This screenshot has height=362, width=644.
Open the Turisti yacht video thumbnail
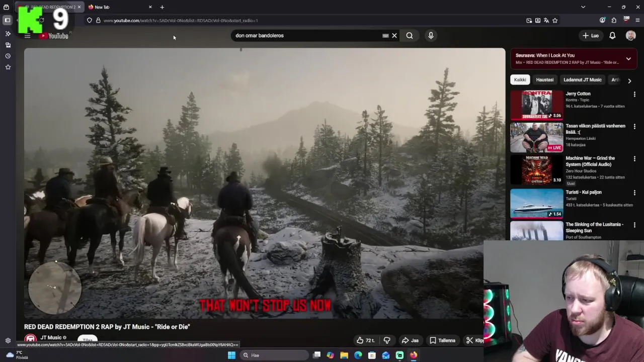[537, 204]
